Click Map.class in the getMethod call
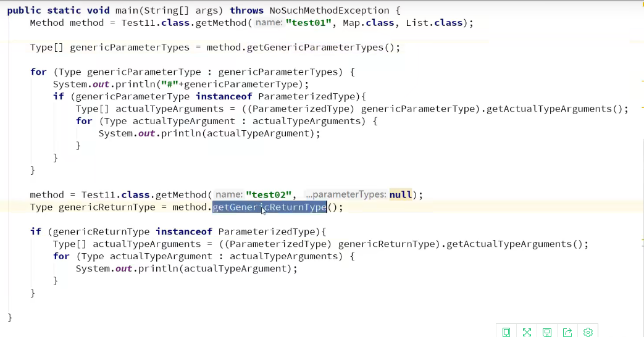644x337 pixels. 369,23
